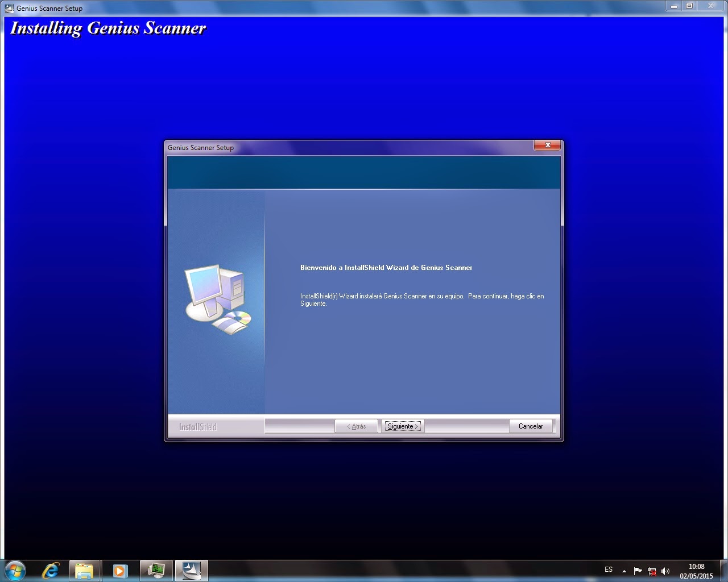728x582 pixels.
Task: Launch Internet Explorer from the taskbar
Action: (x=51, y=570)
